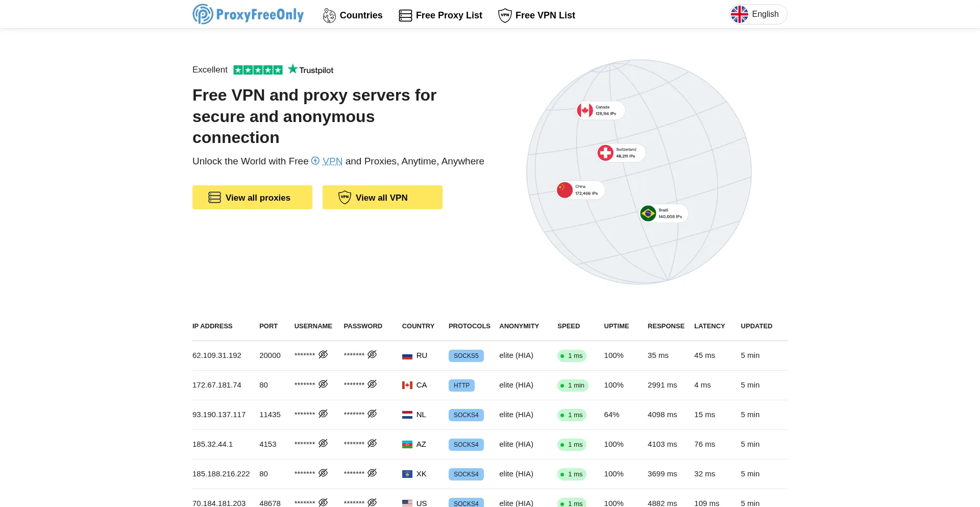
Task: Click the Brazil flag marker on globe
Action: pos(648,213)
